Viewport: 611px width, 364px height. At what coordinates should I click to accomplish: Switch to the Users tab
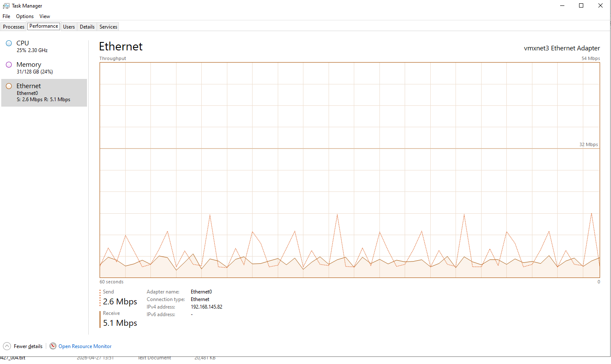click(69, 27)
